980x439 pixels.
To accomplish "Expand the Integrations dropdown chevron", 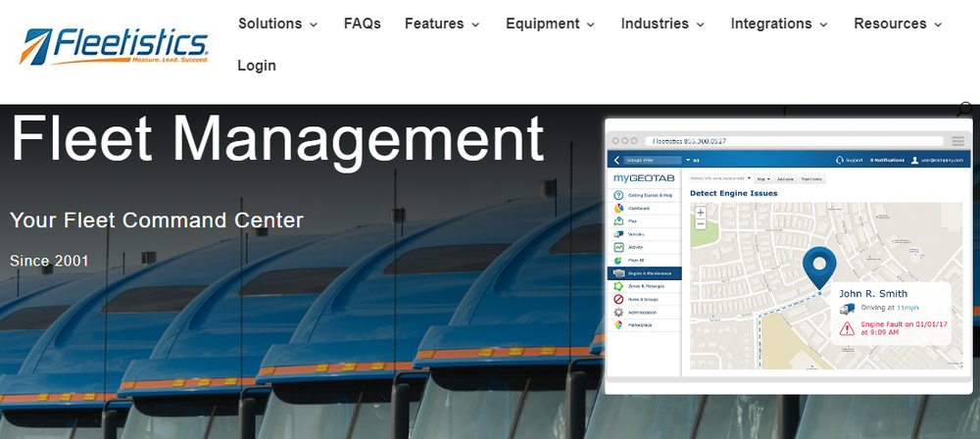I will pyautogui.click(x=823, y=25).
